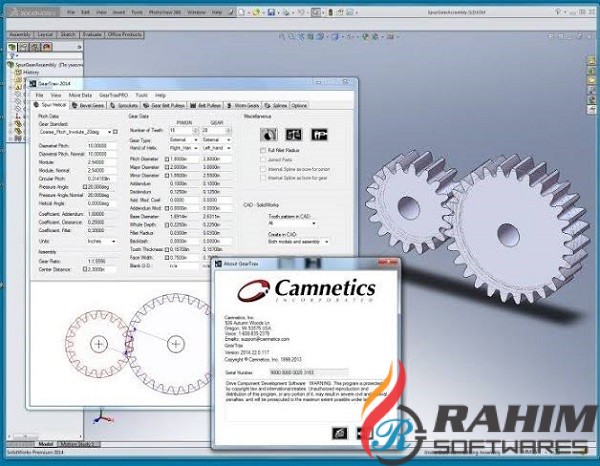
Task: Open the Evaluate tab in SolidWorks CommandManager
Action: point(92,34)
